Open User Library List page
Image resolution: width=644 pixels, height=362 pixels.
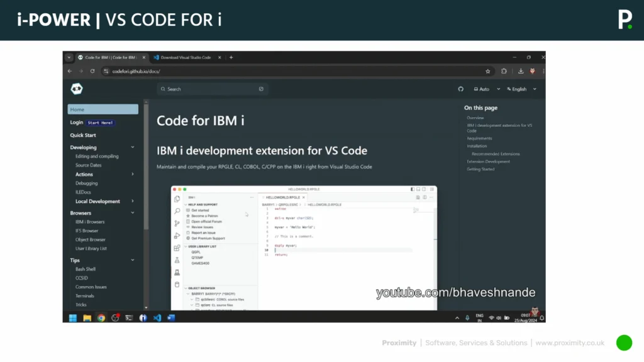pyautogui.click(x=91, y=248)
